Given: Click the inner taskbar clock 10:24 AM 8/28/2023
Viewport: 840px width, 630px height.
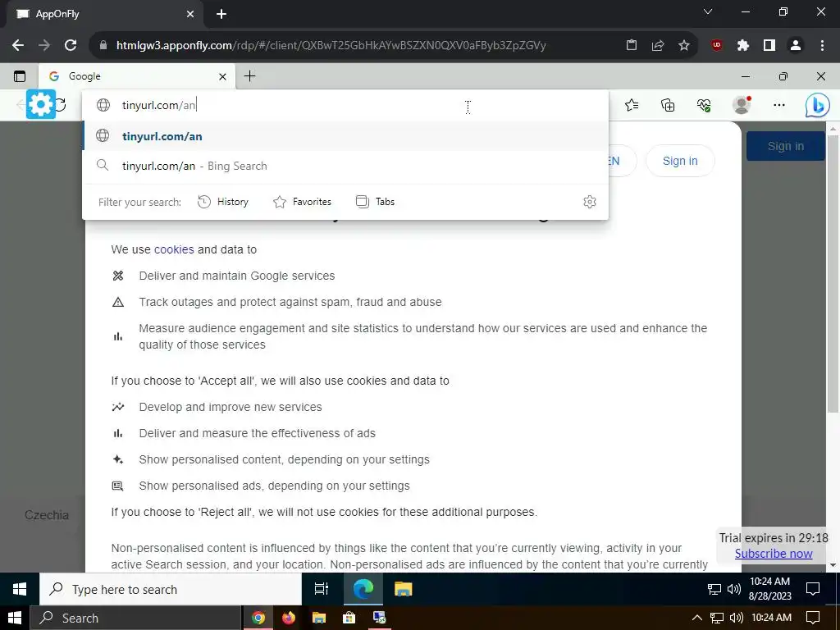Looking at the screenshot, I should click(769, 588).
